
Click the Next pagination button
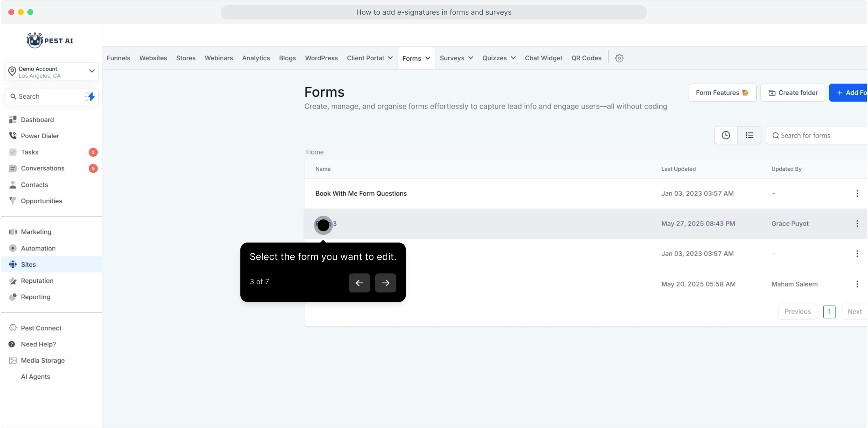click(855, 312)
